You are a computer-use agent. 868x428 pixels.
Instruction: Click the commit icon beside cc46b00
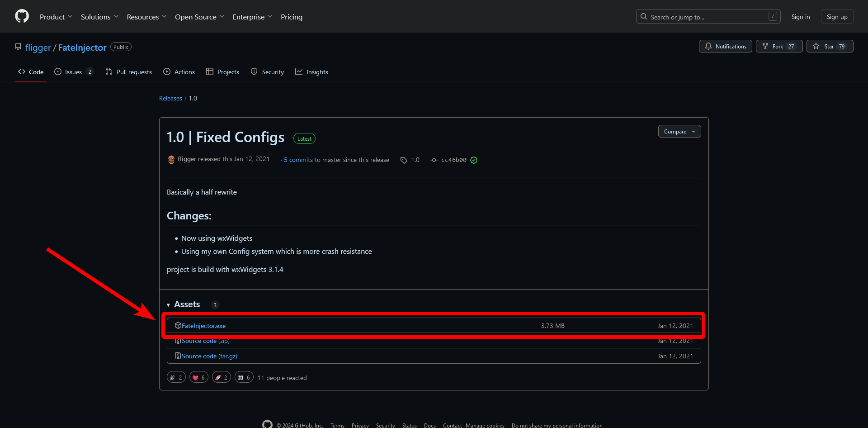[x=434, y=160]
